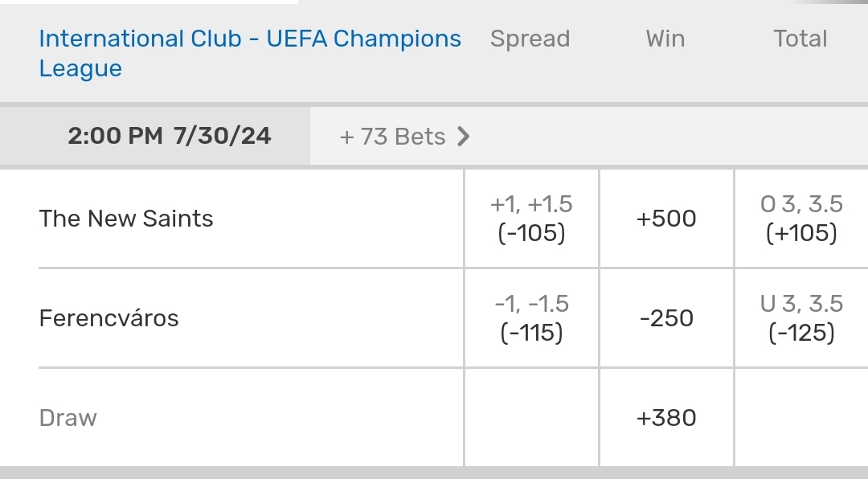Viewport: 868px width, 479px height.
Task: Expand the +73 Bets chevron arrow
Action: pyautogui.click(x=463, y=137)
